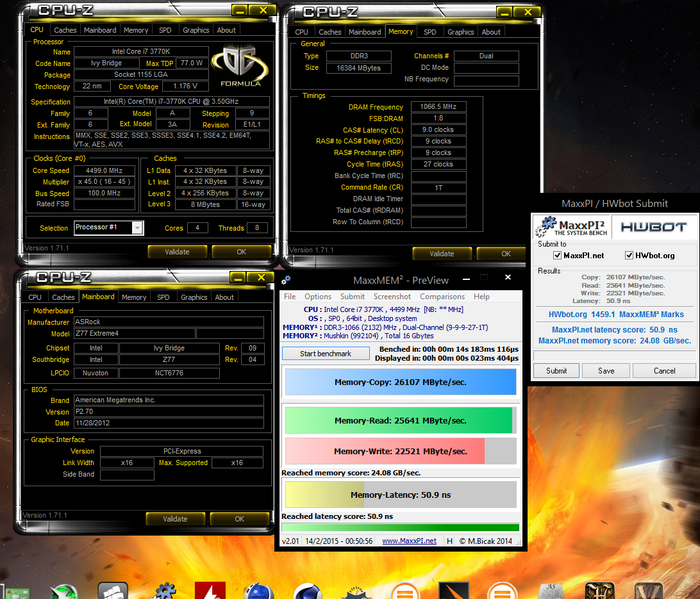
Task: Click the MaxxPI² system bench logo
Action: [x=571, y=227]
